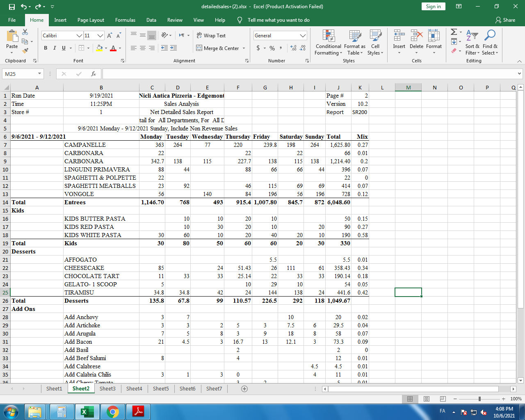Image resolution: width=525 pixels, height=420 pixels.
Task: Click the formula bar input field
Action: [310, 74]
